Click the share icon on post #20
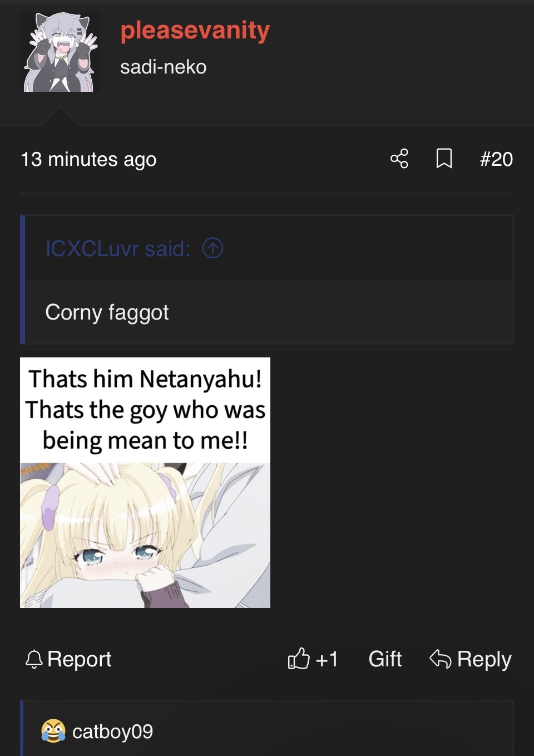The image size is (534, 756). [x=399, y=159]
